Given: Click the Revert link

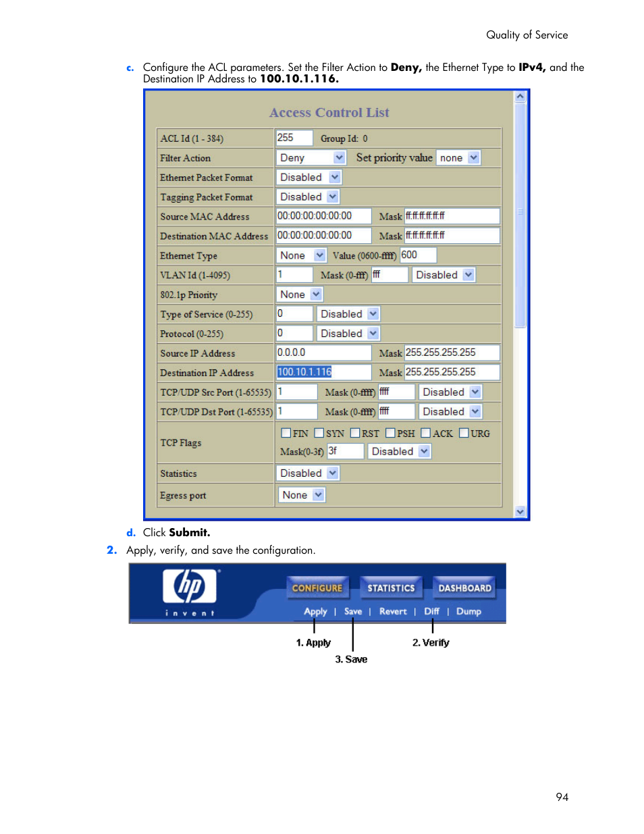Looking at the screenshot, I should click(393, 611).
